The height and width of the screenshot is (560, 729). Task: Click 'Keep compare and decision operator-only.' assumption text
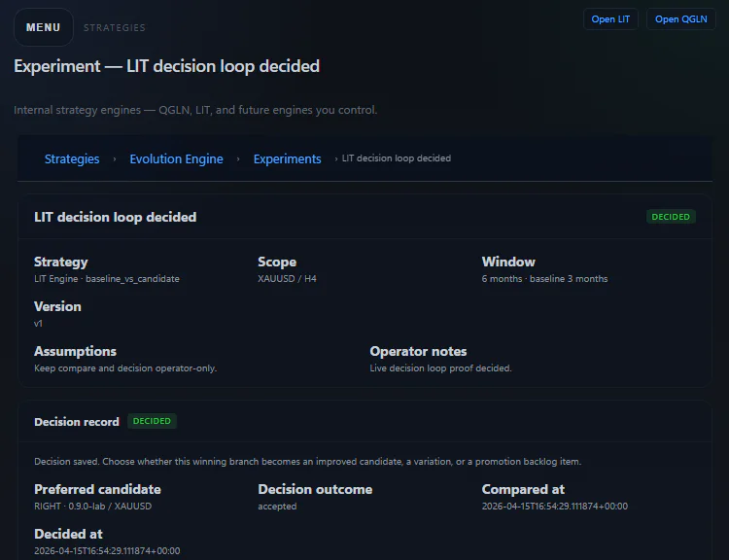[x=125, y=368]
